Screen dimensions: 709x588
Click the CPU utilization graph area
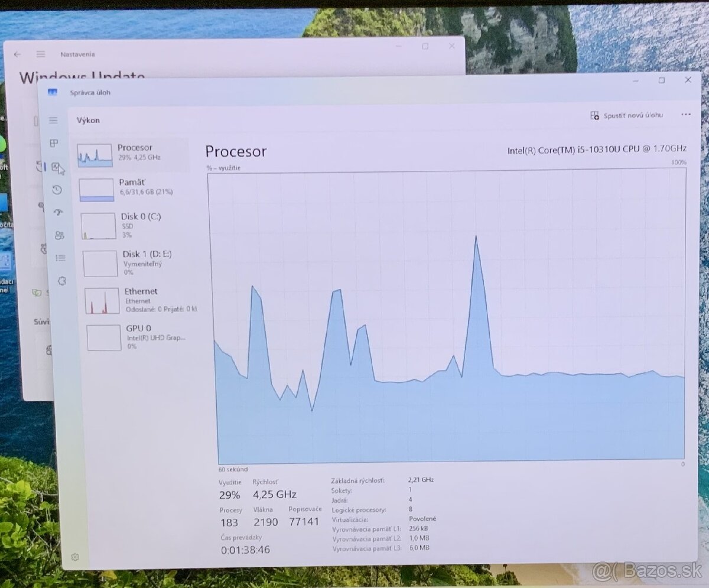point(448,317)
